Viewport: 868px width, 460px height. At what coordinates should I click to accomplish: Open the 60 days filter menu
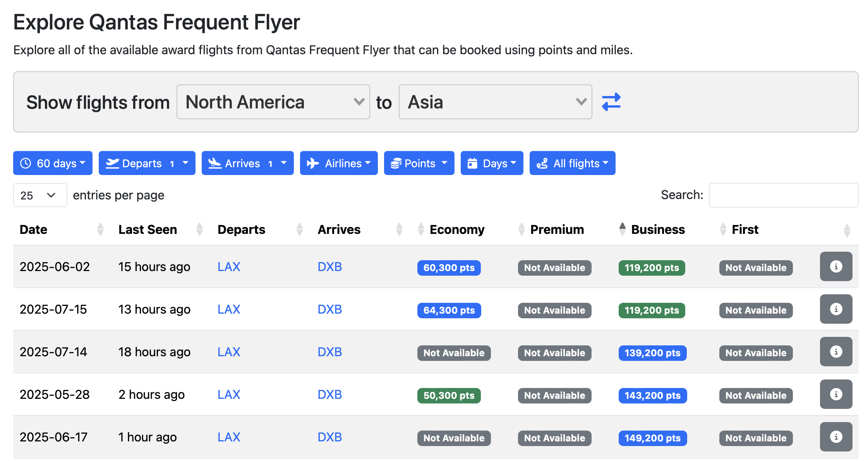click(x=53, y=163)
